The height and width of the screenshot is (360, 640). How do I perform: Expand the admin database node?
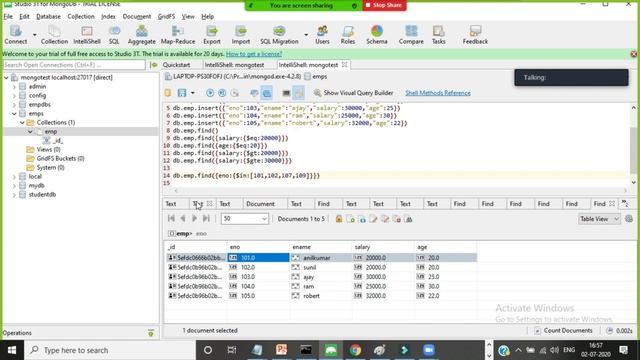tap(14, 87)
